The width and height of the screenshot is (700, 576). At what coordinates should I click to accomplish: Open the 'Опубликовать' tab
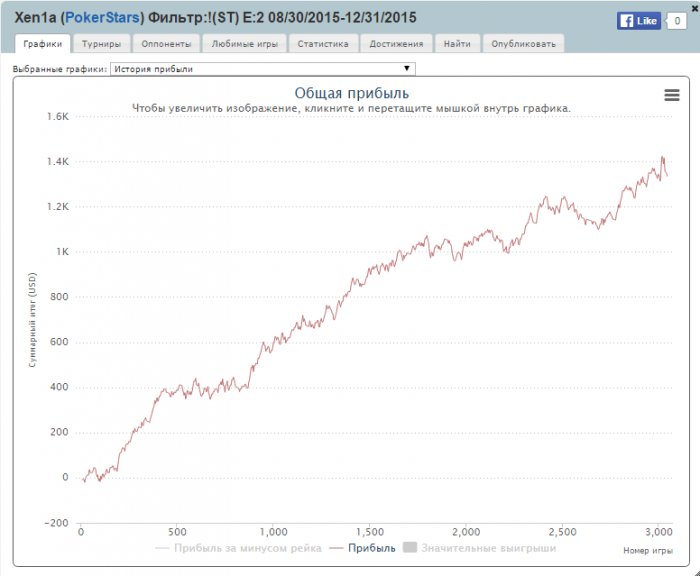[523, 44]
